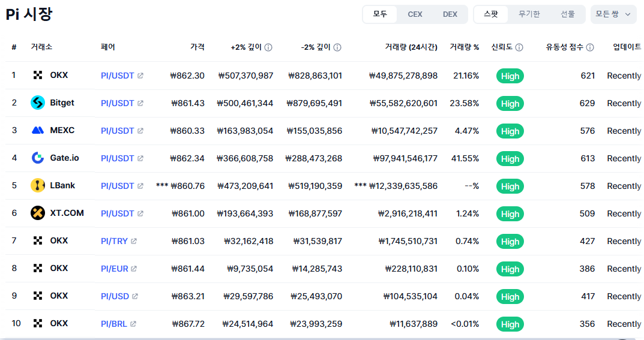Switch to the 선물 market tab
The height and width of the screenshot is (340, 644).
568,14
